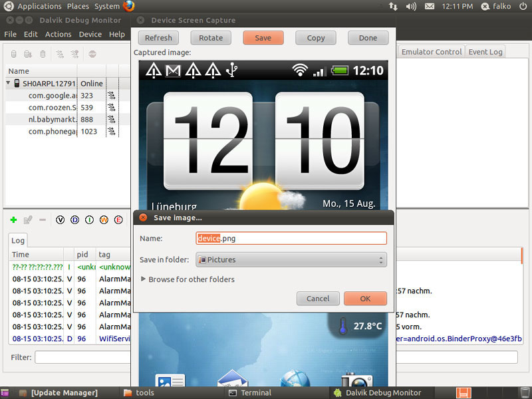Toggle the Verbose (V) log level
This screenshot has width=532, height=399.
point(61,220)
